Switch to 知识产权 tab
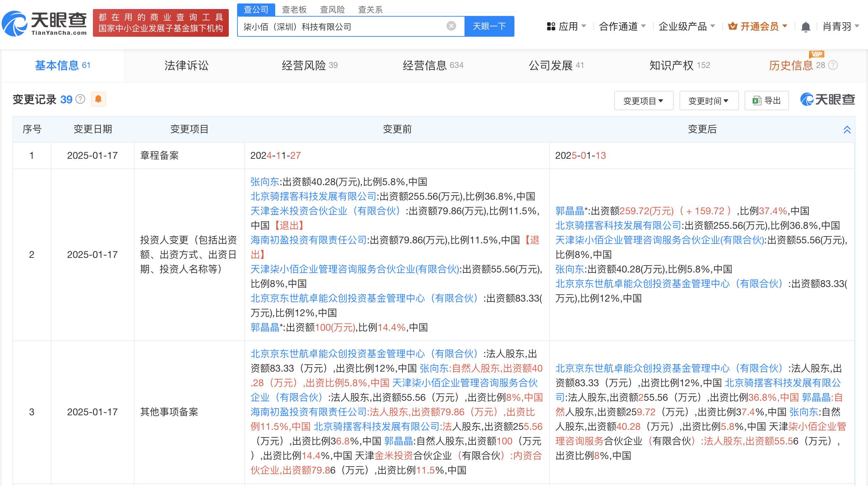The width and height of the screenshot is (868, 486). pos(680,65)
